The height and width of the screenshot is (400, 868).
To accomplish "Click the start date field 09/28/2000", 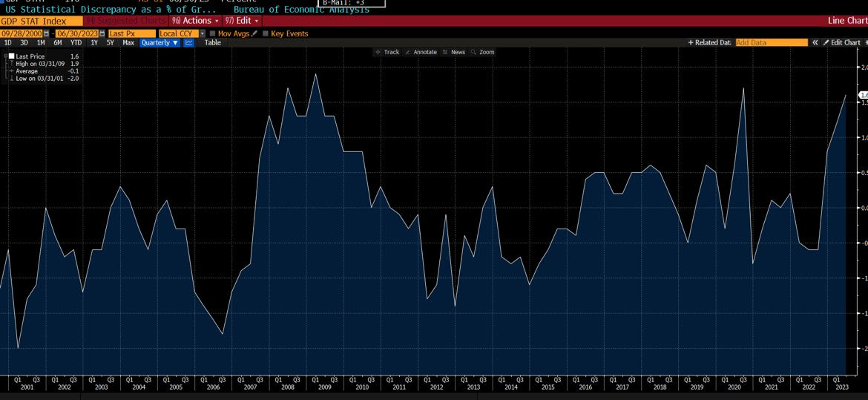I will click(x=22, y=34).
